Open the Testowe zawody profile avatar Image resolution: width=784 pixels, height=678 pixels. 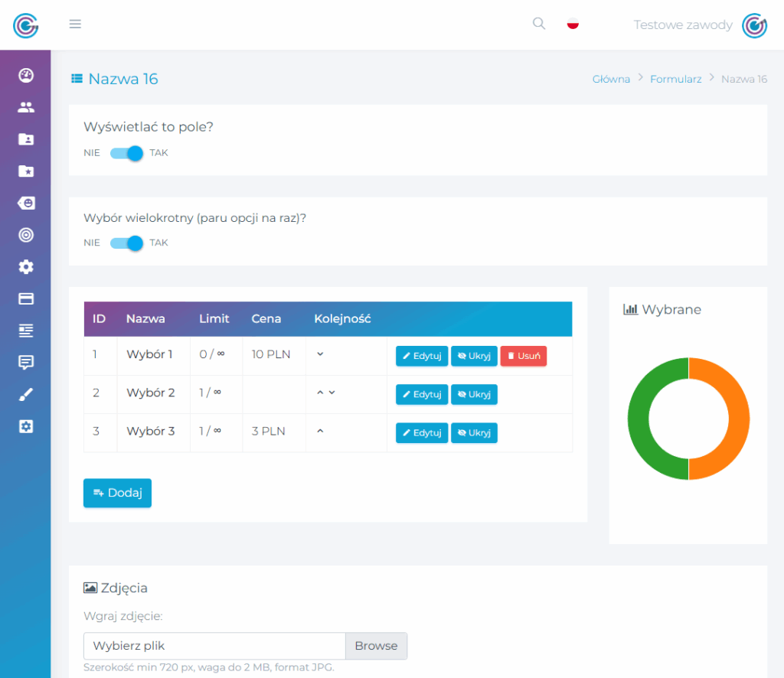754,25
